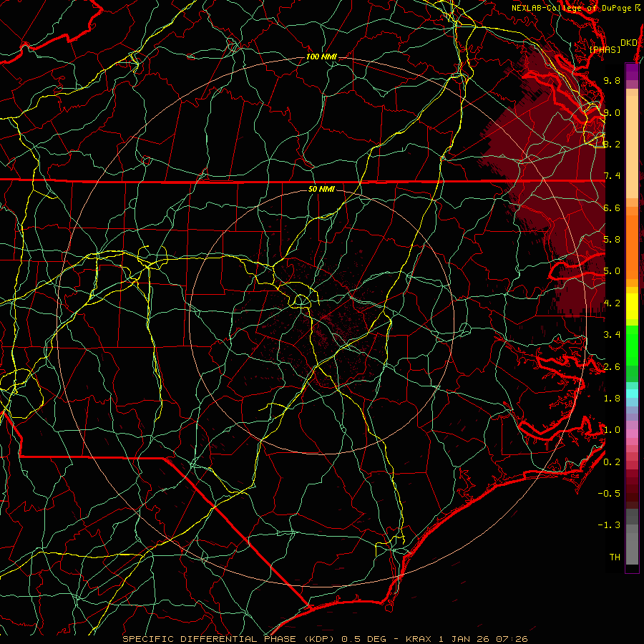Screen dimensions: 644x644
Task: Select the 7.4 value on the scale
Action: point(612,176)
